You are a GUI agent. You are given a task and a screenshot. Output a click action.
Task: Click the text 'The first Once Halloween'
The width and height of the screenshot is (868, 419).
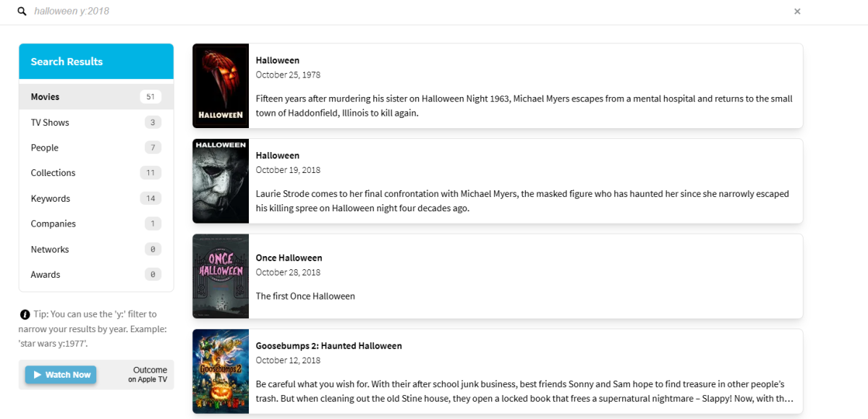[x=306, y=296]
